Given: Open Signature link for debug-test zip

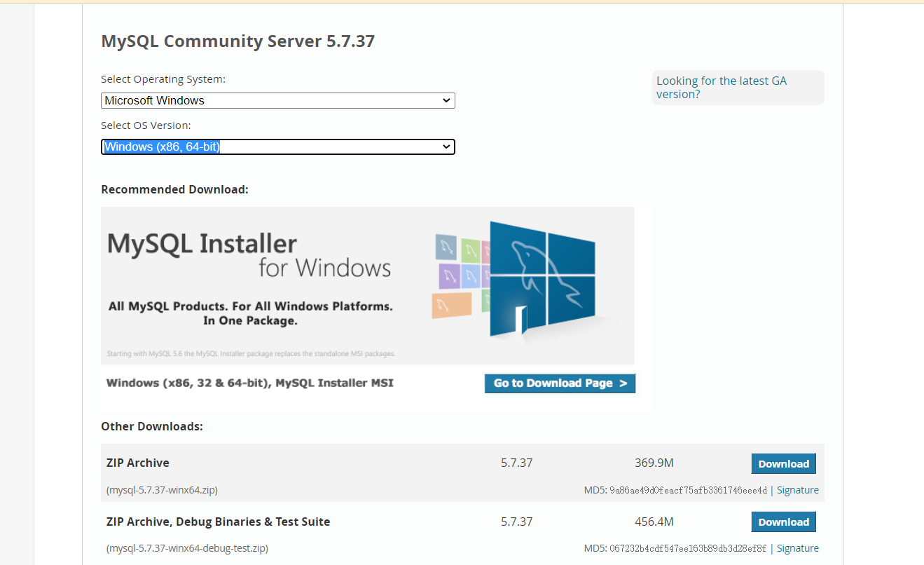Looking at the screenshot, I should (x=797, y=549).
